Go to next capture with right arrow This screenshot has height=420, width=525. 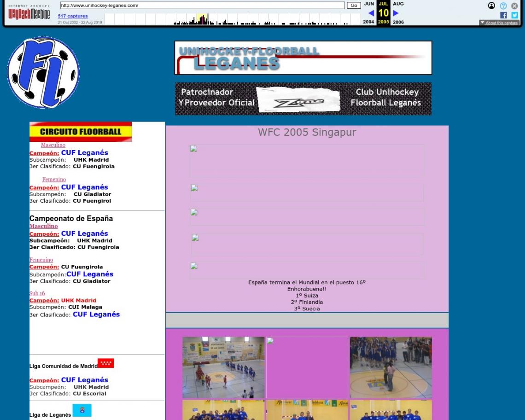pyautogui.click(x=396, y=13)
